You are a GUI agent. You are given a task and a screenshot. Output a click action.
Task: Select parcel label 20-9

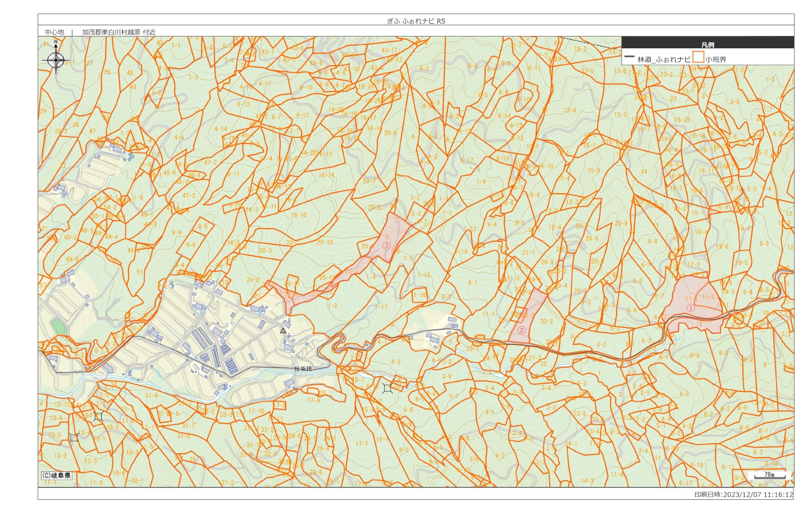pyautogui.click(x=621, y=223)
